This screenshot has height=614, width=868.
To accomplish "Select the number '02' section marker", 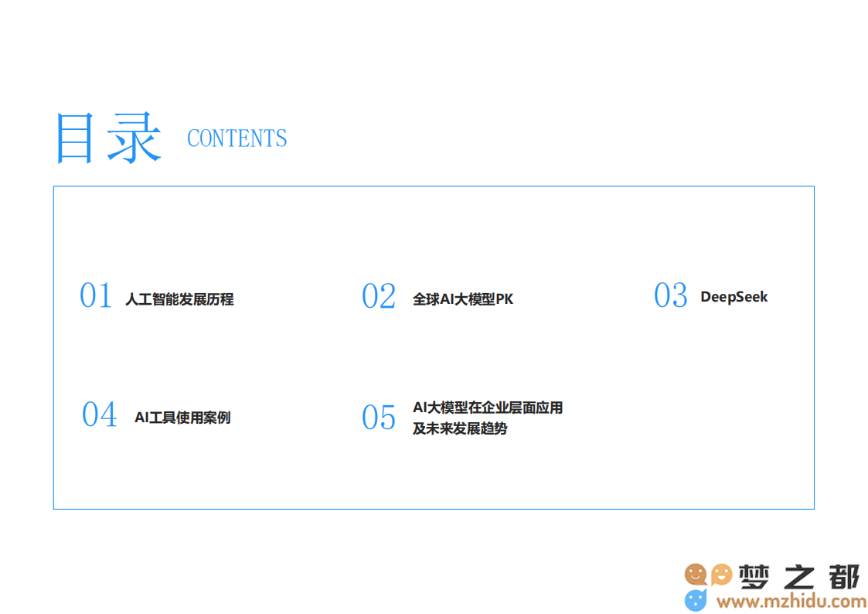I will (x=379, y=296).
